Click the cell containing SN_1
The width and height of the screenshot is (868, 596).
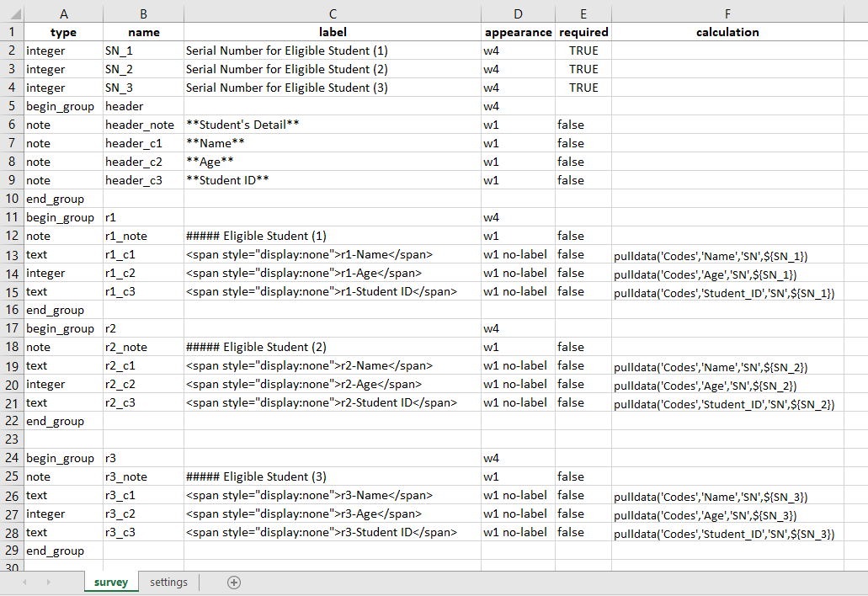pyautogui.click(x=143, y=51)
